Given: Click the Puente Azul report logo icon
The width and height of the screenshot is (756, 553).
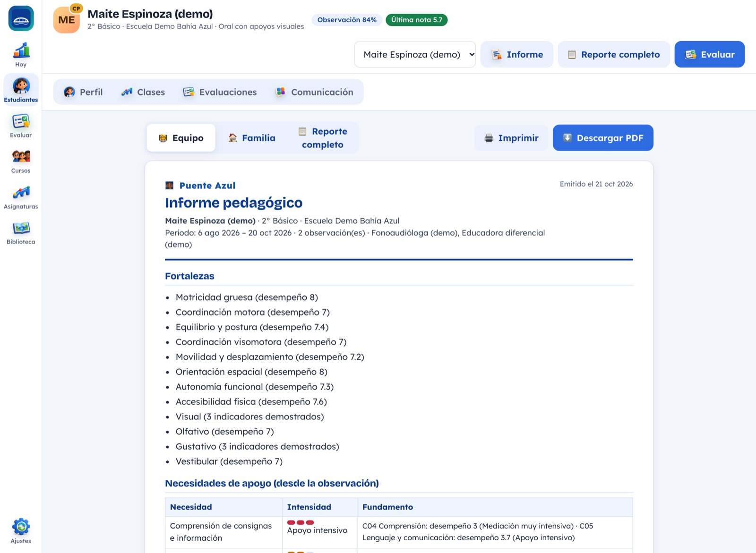Looking at the screenshot, I should click(x=170, y=186).
